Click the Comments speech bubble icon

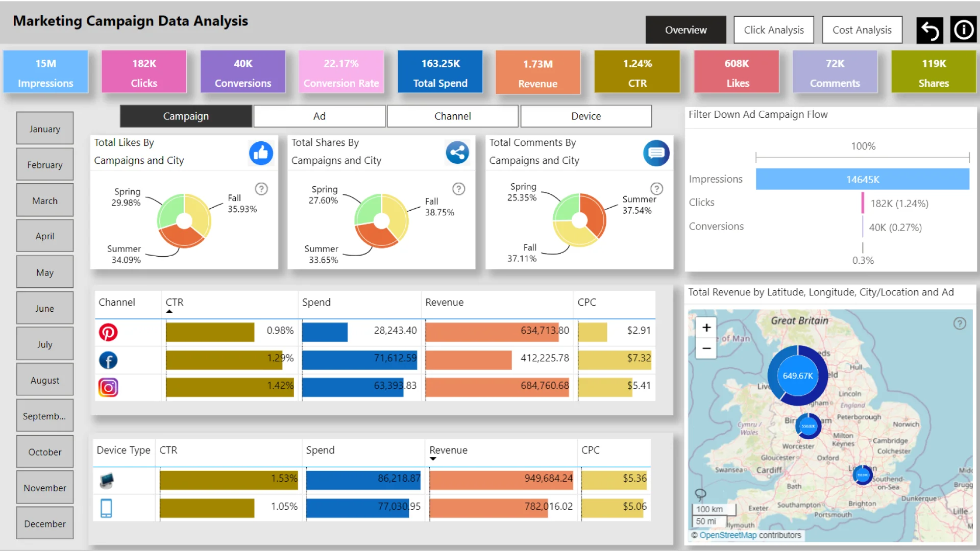click(656, 153)
